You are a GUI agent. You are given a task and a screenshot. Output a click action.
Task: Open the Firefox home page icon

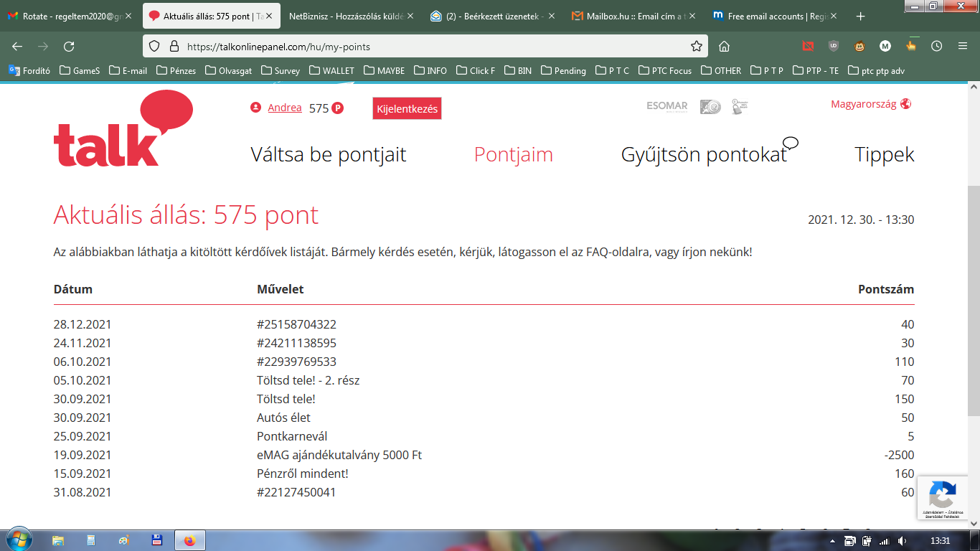tap(725, 46)
